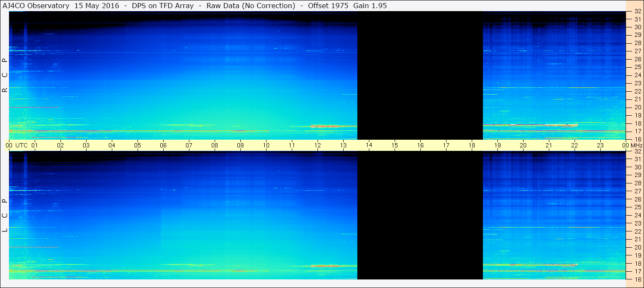
Task: Select the 25 MHz label of the RCP panel
Action: [x=637, y=67]
